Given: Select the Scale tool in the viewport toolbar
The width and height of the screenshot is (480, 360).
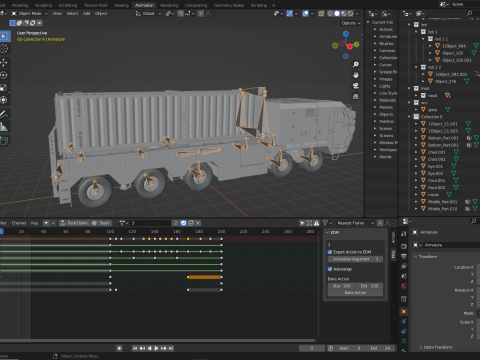Looking at the screenshot, I should click(4, 88).
